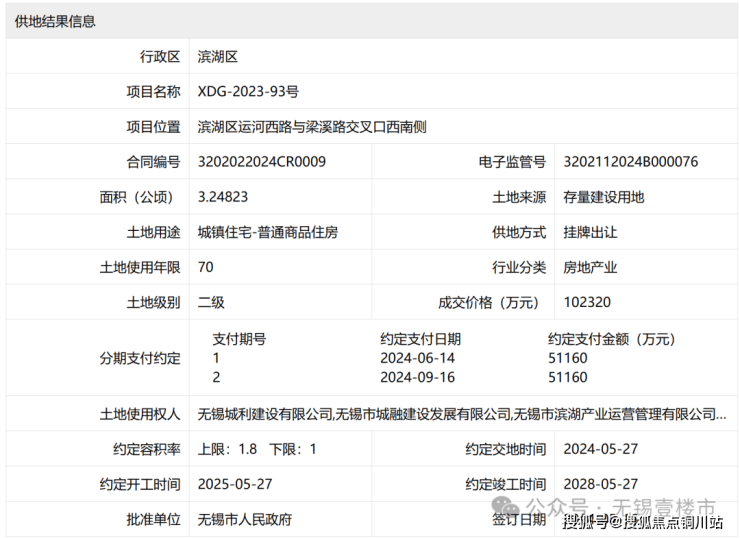Click the 城镇住宅-普通商品住房 land use value
The height and width of the screenshot is (538, 740).
(x=267, y=232)
